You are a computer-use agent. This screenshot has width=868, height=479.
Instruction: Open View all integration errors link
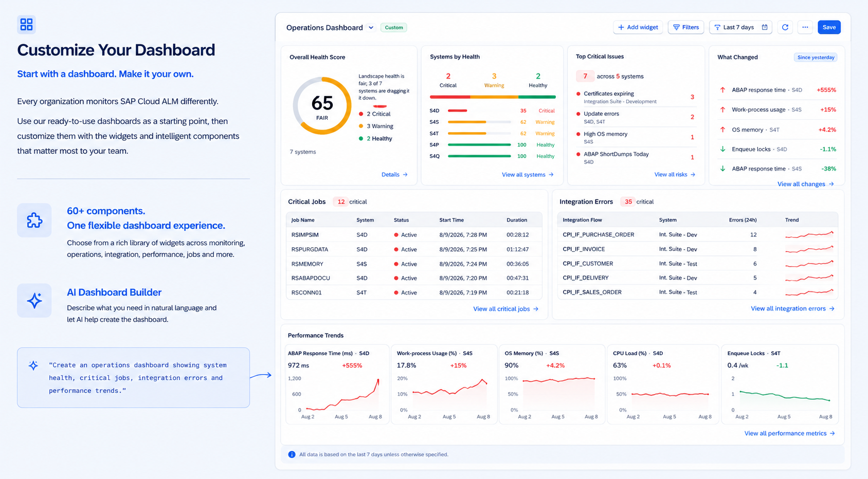pos(792,308)
